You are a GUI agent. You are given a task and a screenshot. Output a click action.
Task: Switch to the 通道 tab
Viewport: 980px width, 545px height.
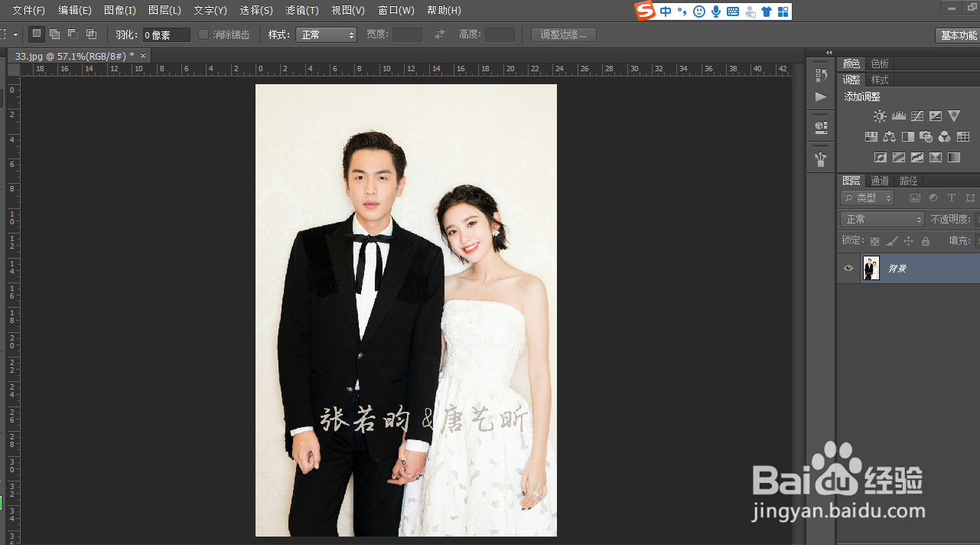click(880, 181)
